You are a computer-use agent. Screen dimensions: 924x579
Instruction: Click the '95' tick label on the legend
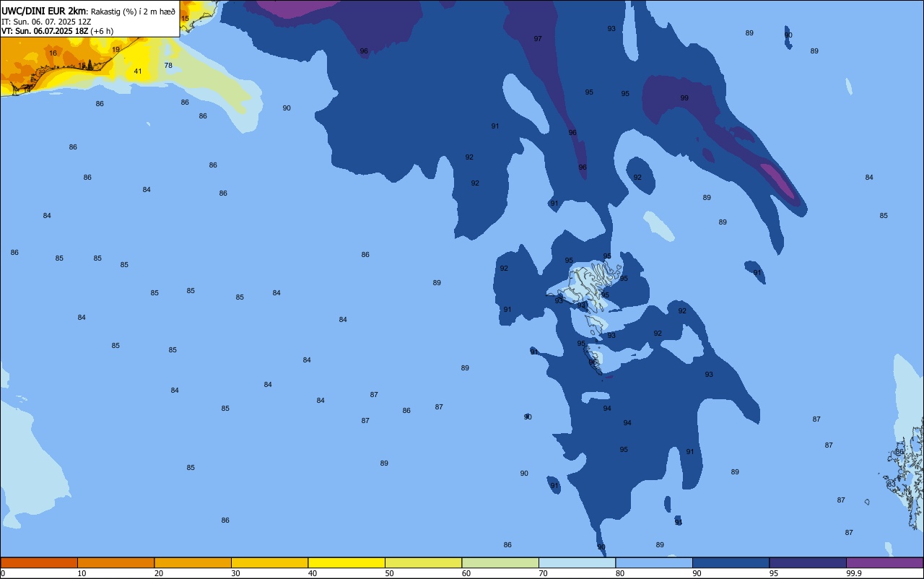774,573
